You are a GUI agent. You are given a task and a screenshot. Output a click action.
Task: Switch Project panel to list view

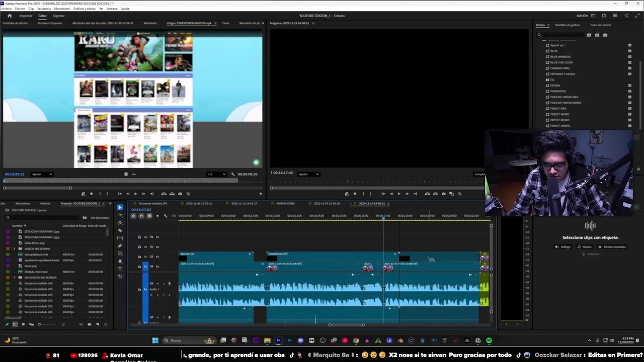coord(15,324)
